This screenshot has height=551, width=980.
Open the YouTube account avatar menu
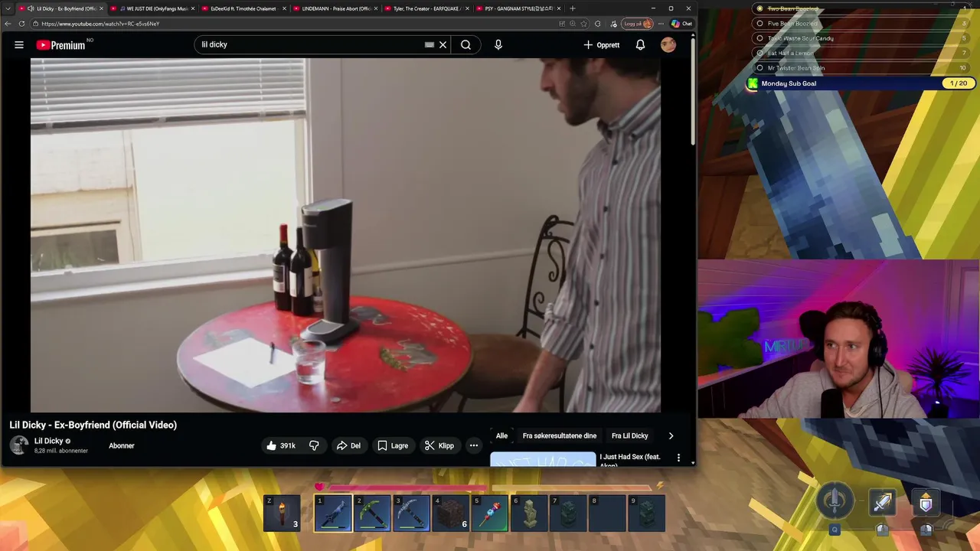click(x=668, y=45)
